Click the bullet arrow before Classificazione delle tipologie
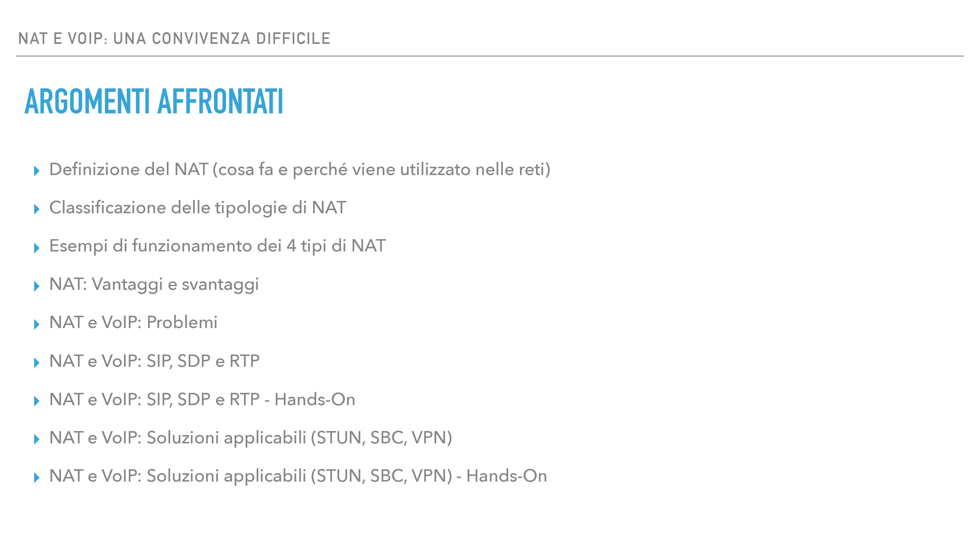Image resolution: width=980 pixels, height=551 pixels. coord(37,209)
